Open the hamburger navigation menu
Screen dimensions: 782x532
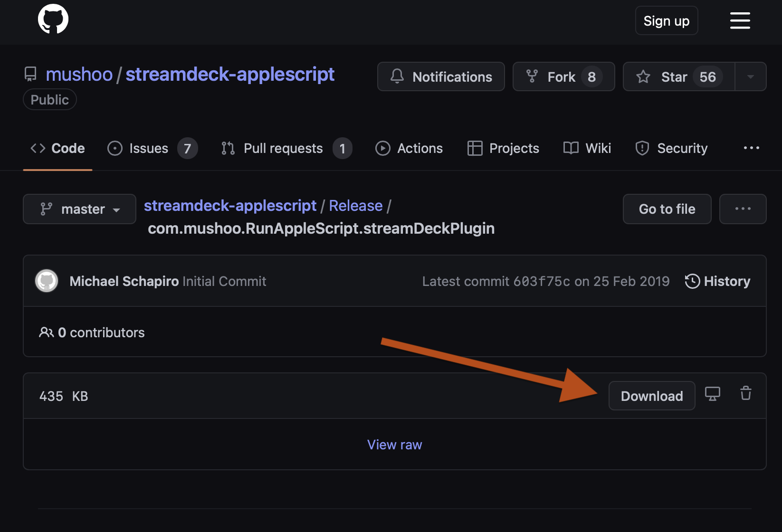click(x=740, y=20)
